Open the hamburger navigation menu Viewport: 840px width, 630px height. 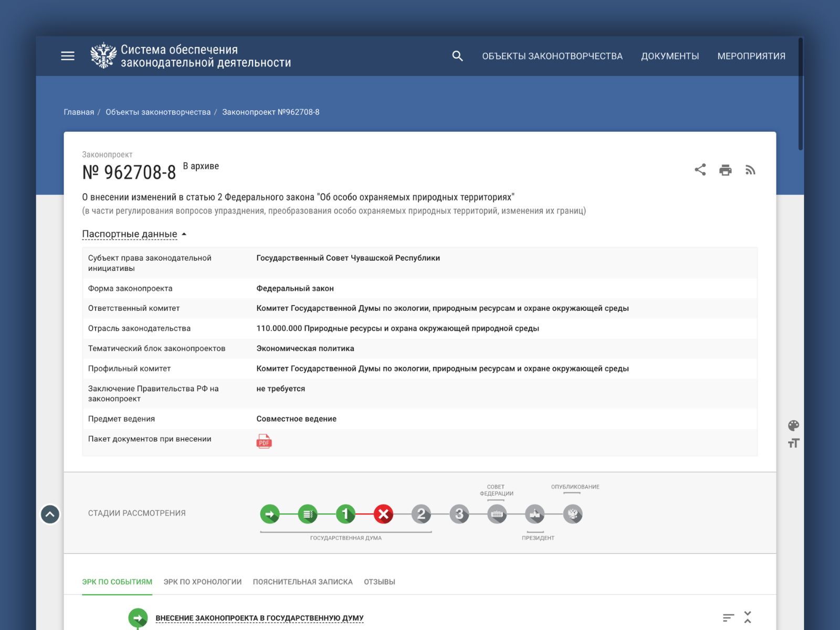[x=68, y=56]
